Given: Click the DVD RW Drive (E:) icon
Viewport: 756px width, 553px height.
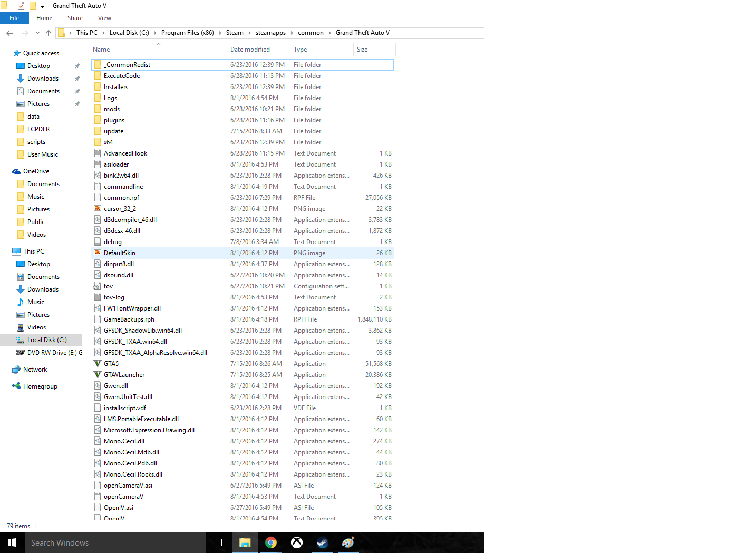Looking at the screenshot, I should (21, 353).
